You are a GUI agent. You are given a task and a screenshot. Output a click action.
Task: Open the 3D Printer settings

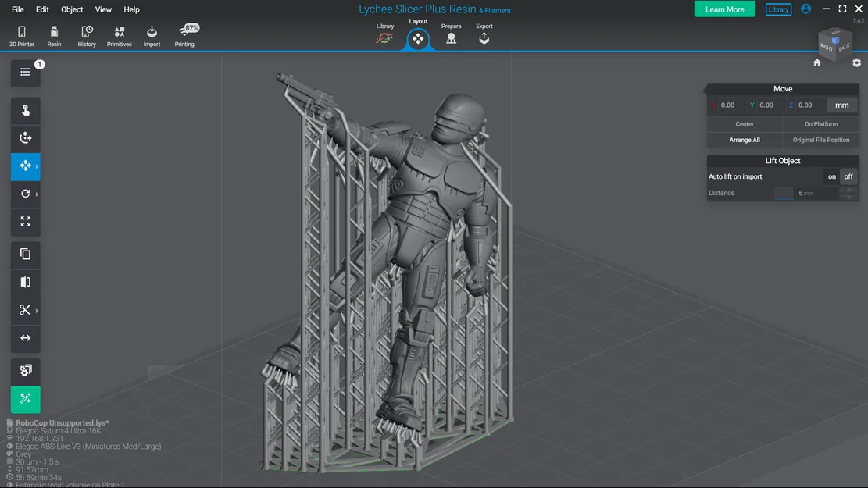click(x=22, y=36)
